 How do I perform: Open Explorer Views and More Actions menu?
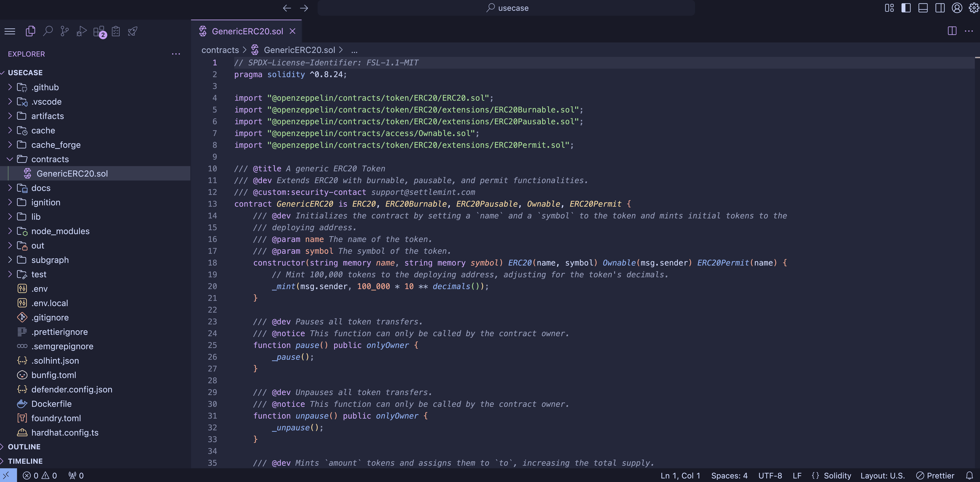176,54
